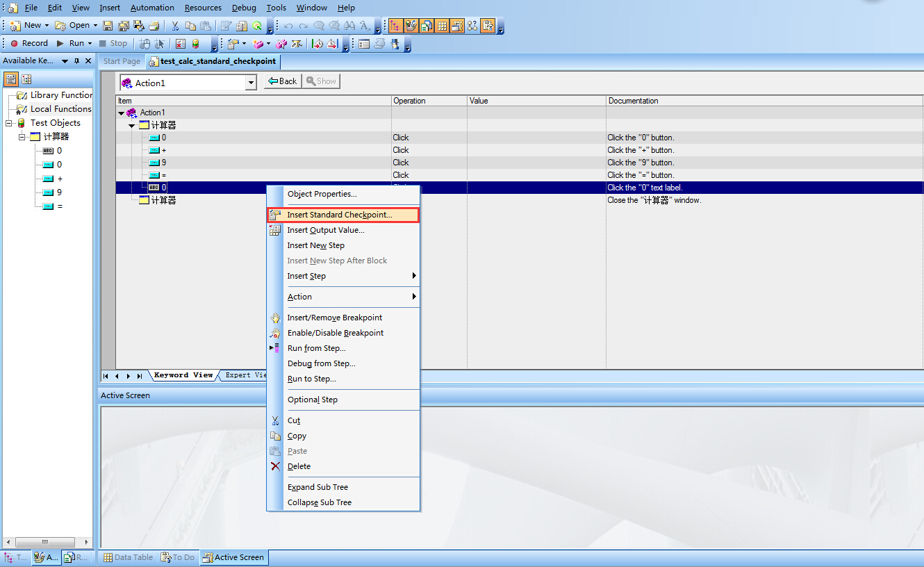Toggle the Available Keywords view toolbar button

click(x=411, y=25)
